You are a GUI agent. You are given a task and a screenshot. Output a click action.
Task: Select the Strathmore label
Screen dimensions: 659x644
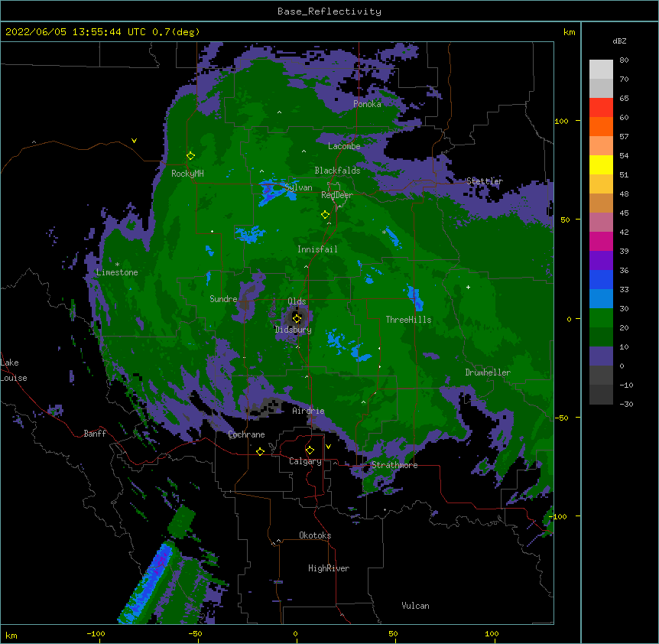tap(394, 465)
